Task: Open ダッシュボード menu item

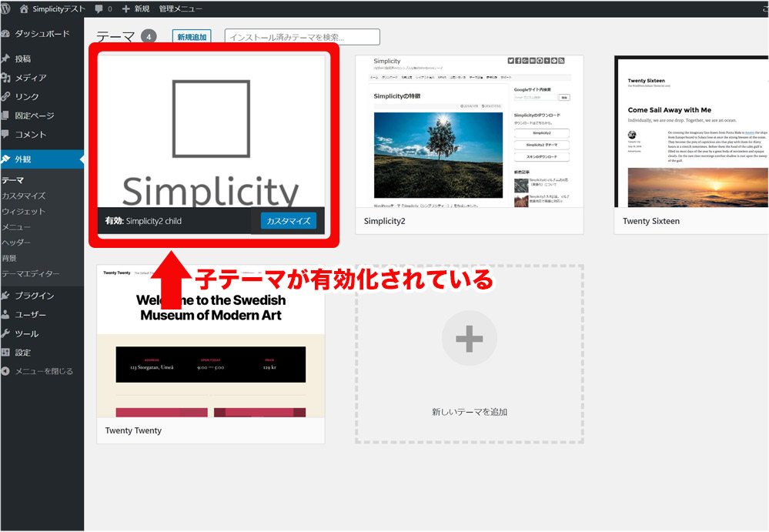Action: tap(42, 34)
